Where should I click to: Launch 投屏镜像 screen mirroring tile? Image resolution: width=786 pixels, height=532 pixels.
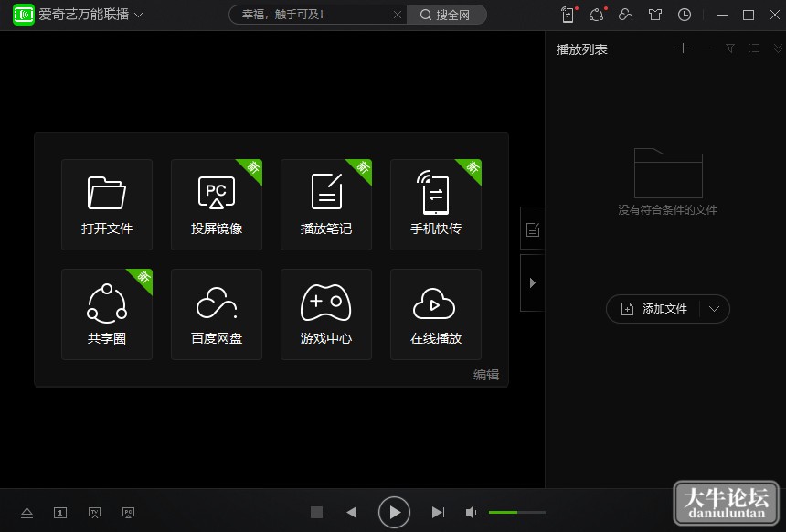[x=217, y=205]
